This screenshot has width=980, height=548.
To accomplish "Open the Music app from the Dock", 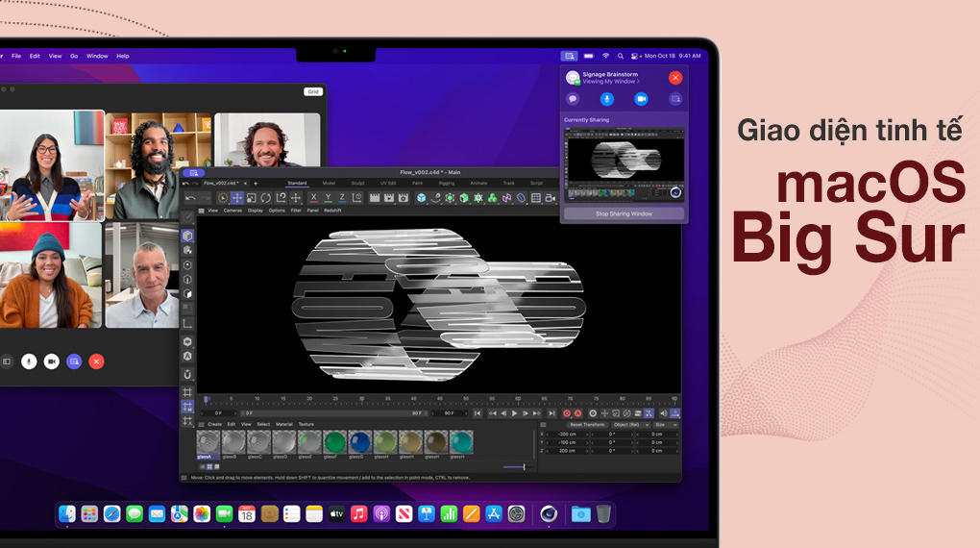I will (358, 514).
